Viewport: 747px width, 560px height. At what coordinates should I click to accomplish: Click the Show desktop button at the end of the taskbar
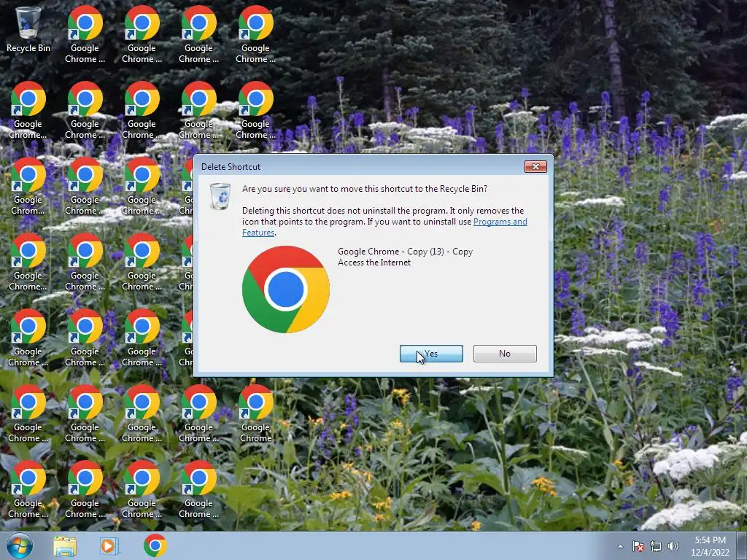coord(742,545)
